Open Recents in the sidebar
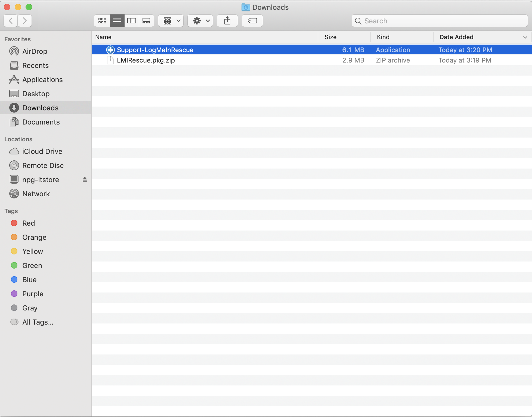Screen dimensions: 532x417 click(46, 65)
